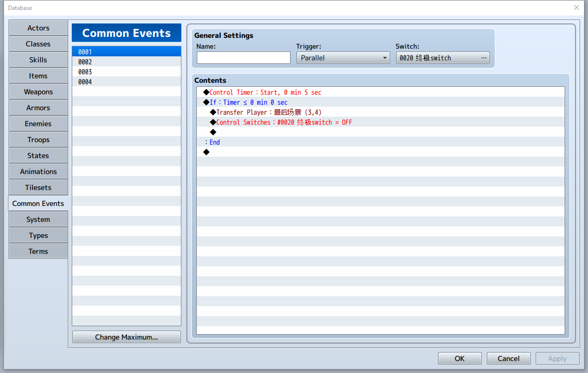
Task: Open the Tilesets tab
Action: pos(38,187)
